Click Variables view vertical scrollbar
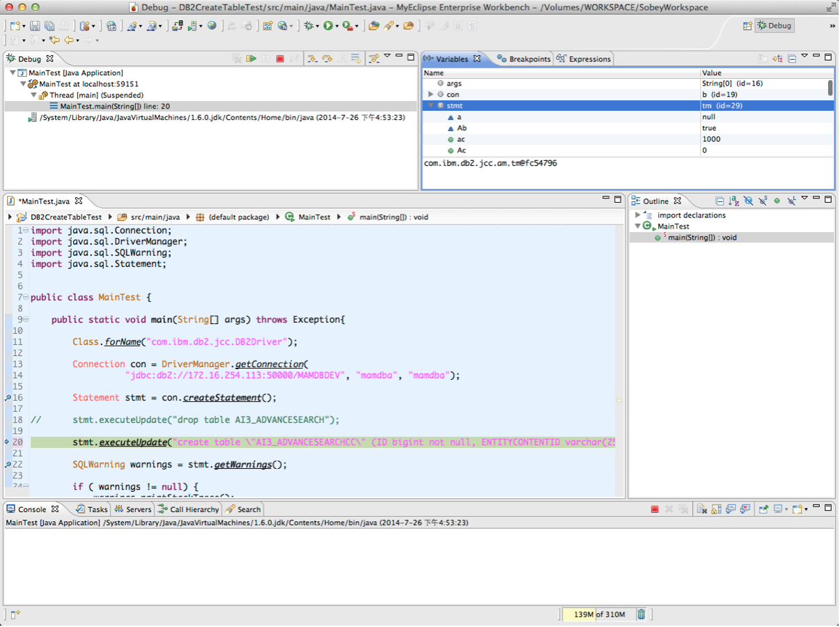This screenshot has height=627, width=840. coord(830,88)
